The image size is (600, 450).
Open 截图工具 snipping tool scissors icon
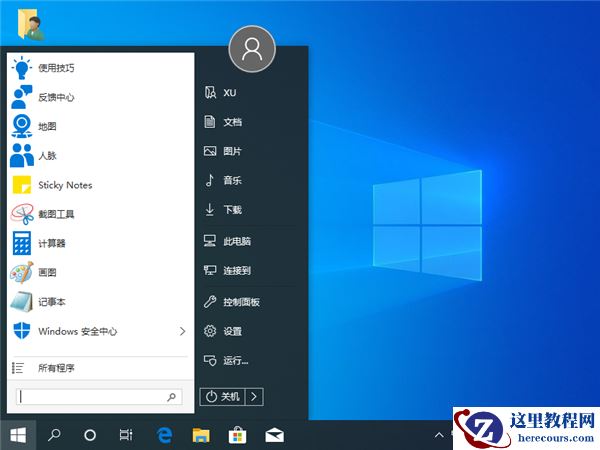click(22, 214)
